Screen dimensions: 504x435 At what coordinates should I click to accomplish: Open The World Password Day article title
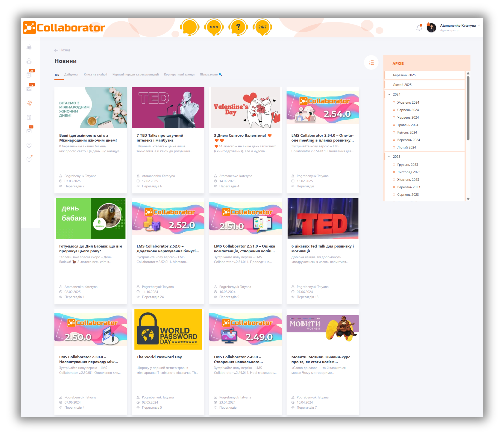point(159,357)
